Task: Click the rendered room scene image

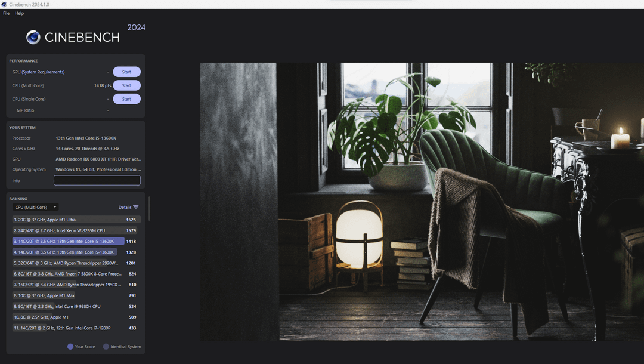Action: point(422,202)
